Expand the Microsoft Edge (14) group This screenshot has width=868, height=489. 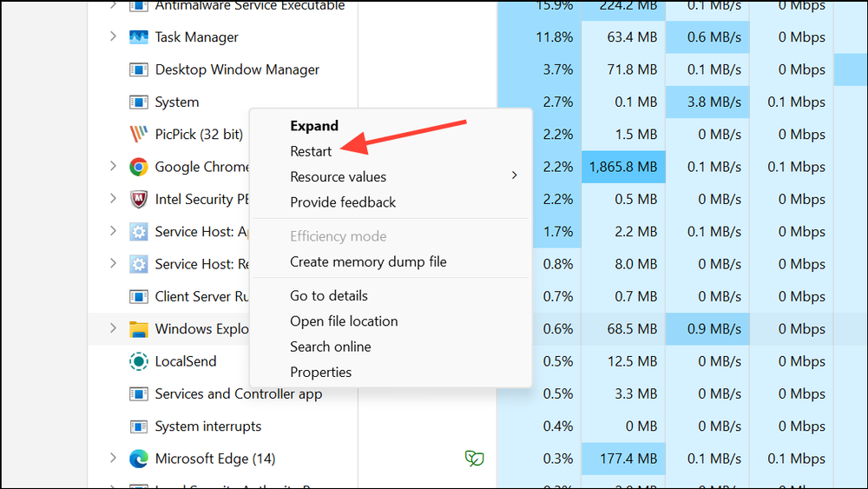[x=113, y=458]
